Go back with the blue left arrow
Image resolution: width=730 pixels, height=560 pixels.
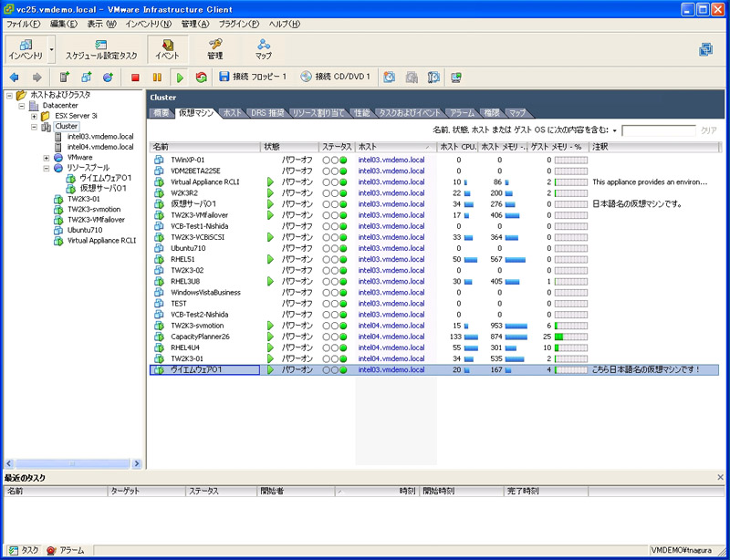pos(14,78)
